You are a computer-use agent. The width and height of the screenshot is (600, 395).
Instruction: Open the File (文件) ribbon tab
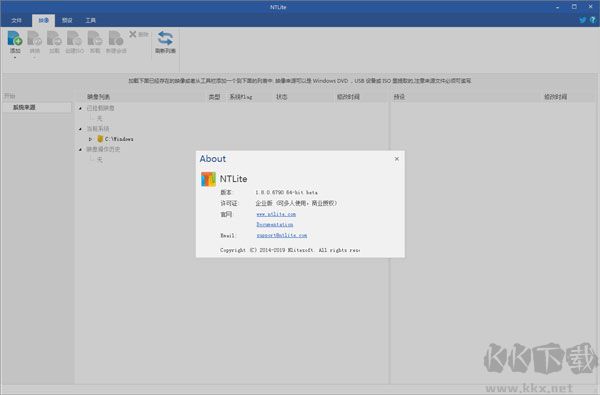(16, 20)
